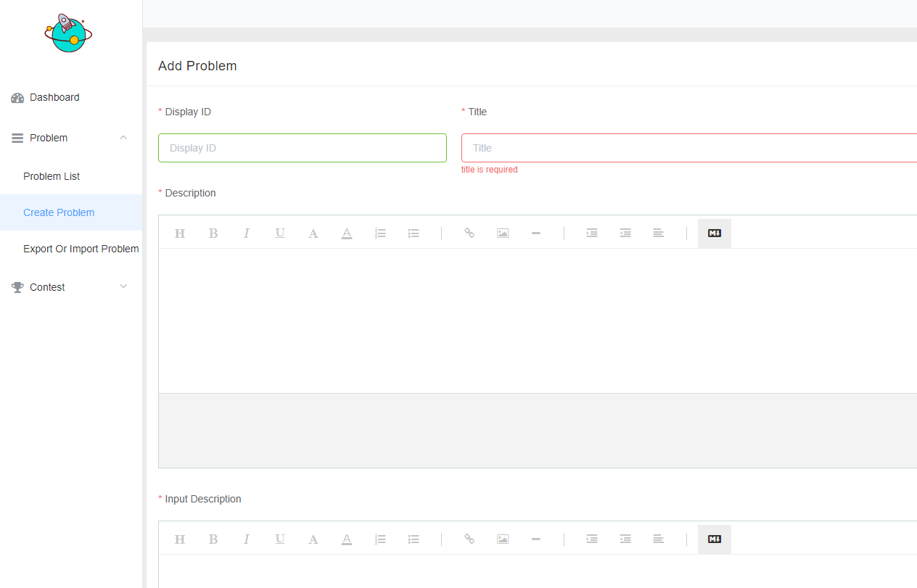Click the Display ID input field
Image resolution: width=917 pixels, height=588 pixels.
point(302,148)
